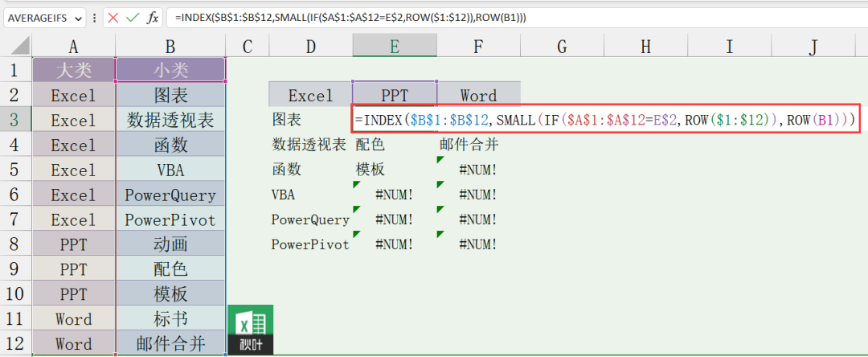This screenshot has height=357, width=868.
Task: Click cell A11 containing Word
Action: (x=74, y=319)
